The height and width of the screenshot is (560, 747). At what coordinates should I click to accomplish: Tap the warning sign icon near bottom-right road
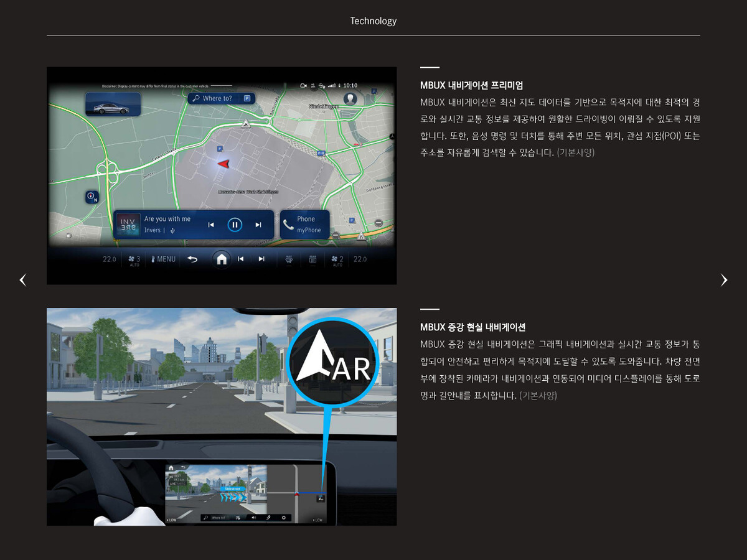click(x=361, y=236)
